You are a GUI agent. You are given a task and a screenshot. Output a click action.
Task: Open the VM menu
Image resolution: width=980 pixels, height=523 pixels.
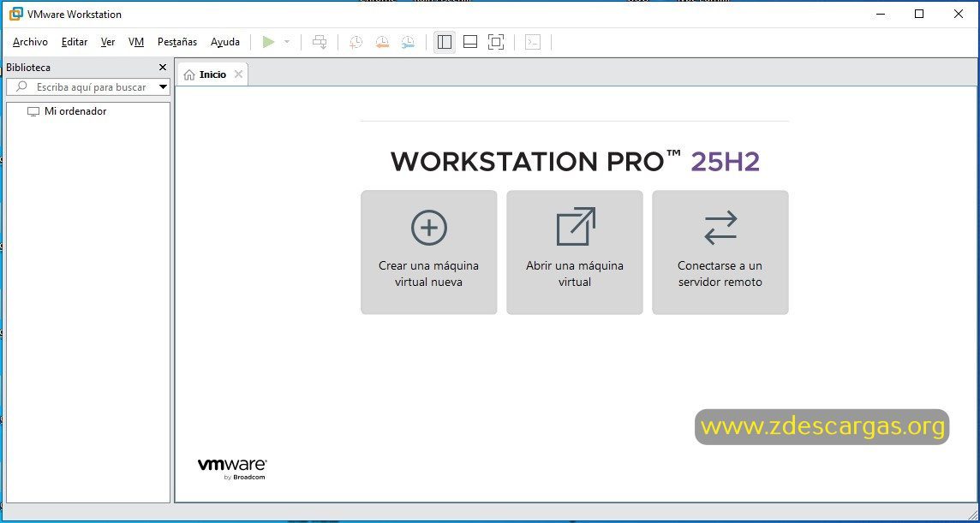coord(136,42)
